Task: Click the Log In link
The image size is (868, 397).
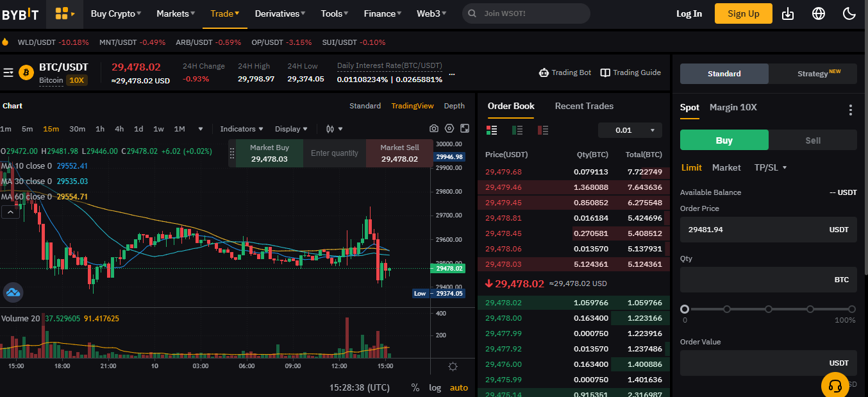Action: click(x=689, y=13)
